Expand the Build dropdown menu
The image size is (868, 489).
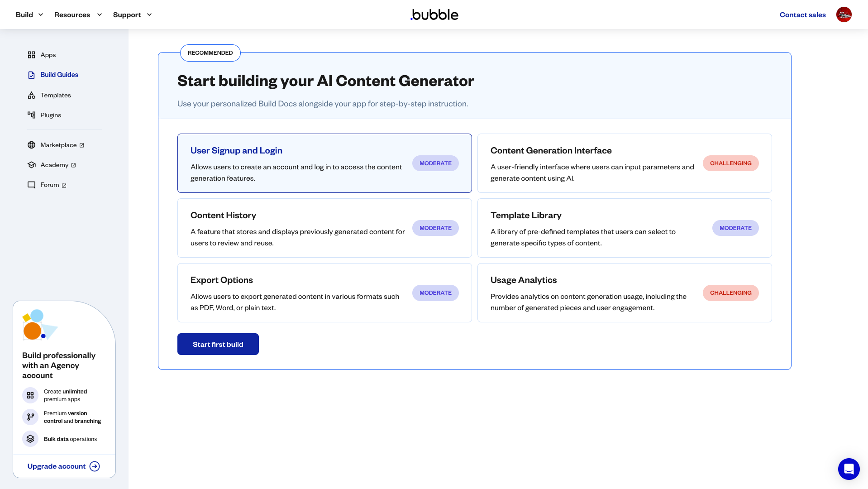pyautogui.click(x=29, y=14)
